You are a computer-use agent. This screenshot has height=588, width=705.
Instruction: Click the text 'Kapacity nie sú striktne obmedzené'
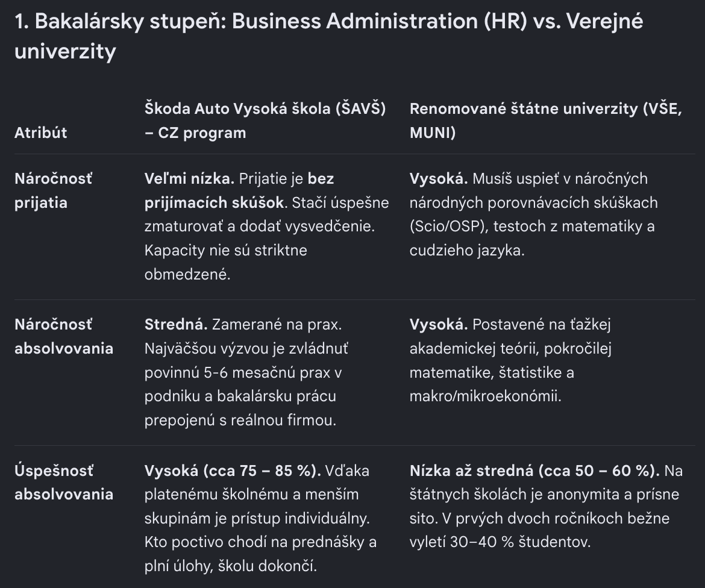[x=226, y=262]
